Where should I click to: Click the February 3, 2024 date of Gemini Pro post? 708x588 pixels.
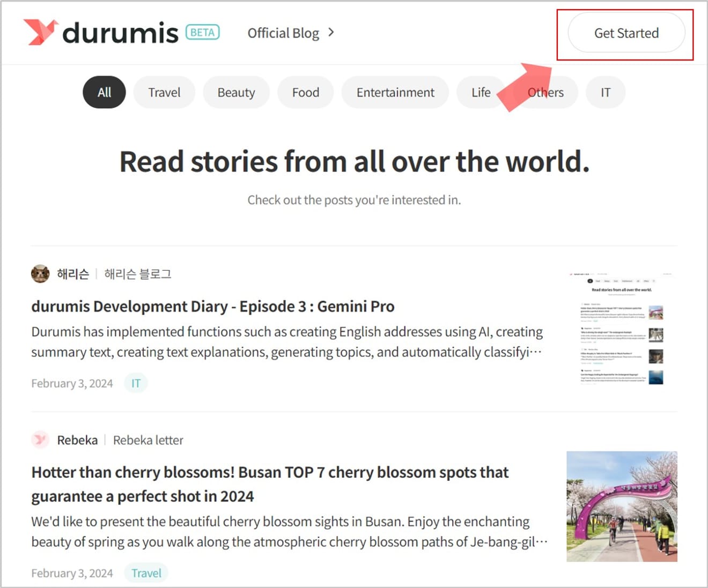pyautogui.click(x=72, y=383)
